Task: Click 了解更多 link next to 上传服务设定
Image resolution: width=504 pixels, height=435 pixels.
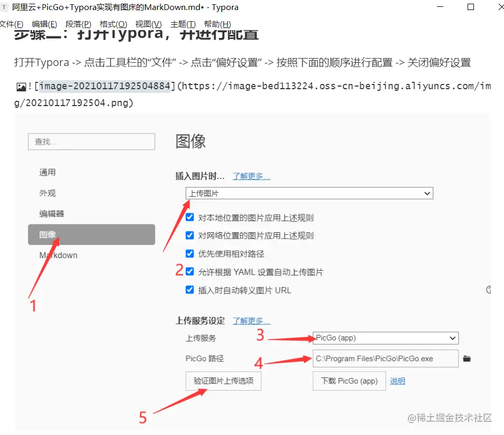Action: [251, 321]
